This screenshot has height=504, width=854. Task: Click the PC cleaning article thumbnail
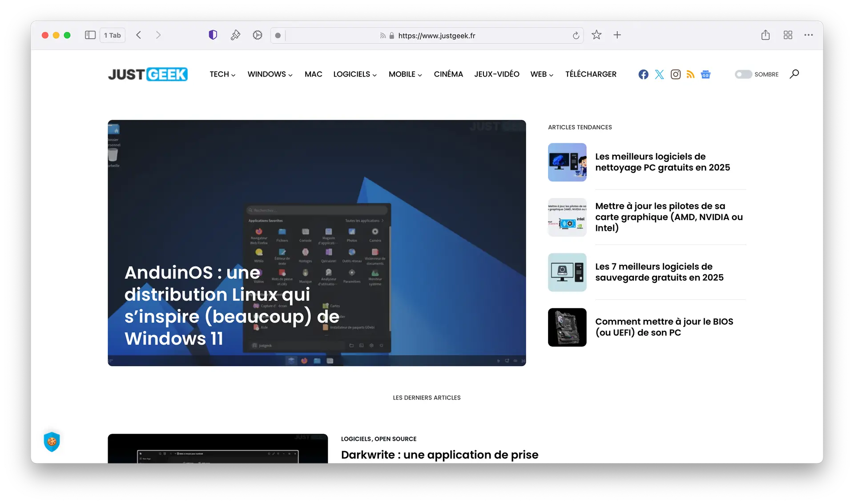pos(567,162)
